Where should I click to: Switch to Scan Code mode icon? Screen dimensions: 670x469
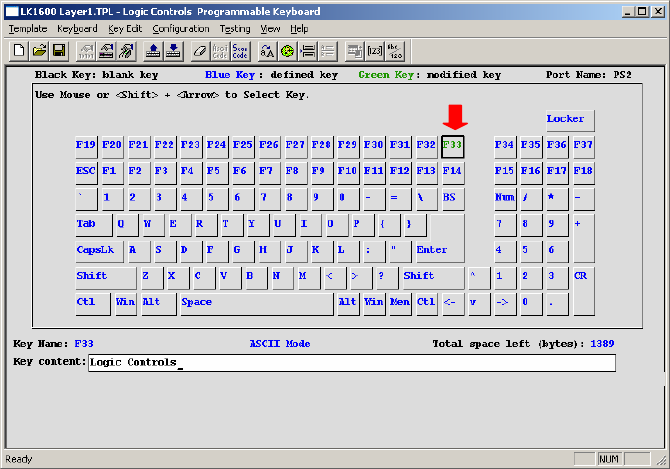coord(240,50)
